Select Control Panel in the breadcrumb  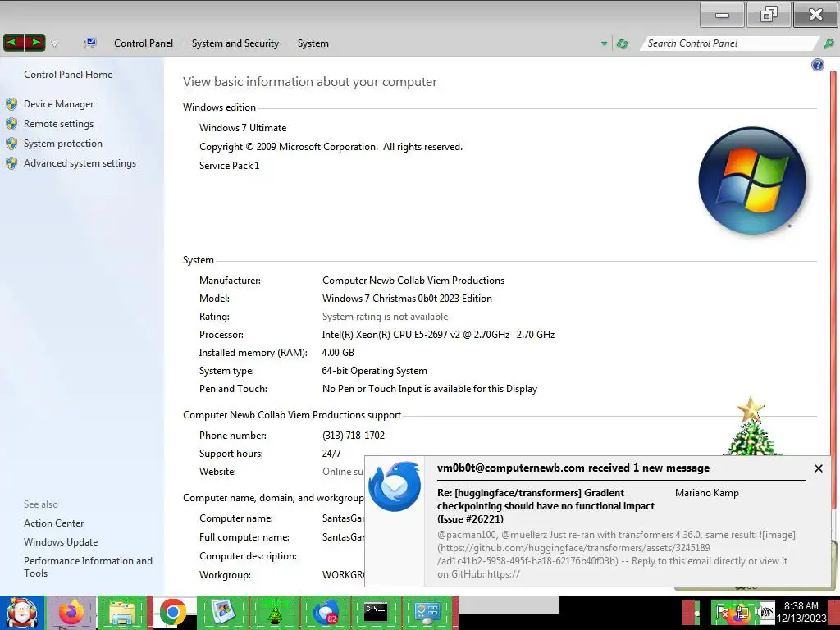click(144, 43)
